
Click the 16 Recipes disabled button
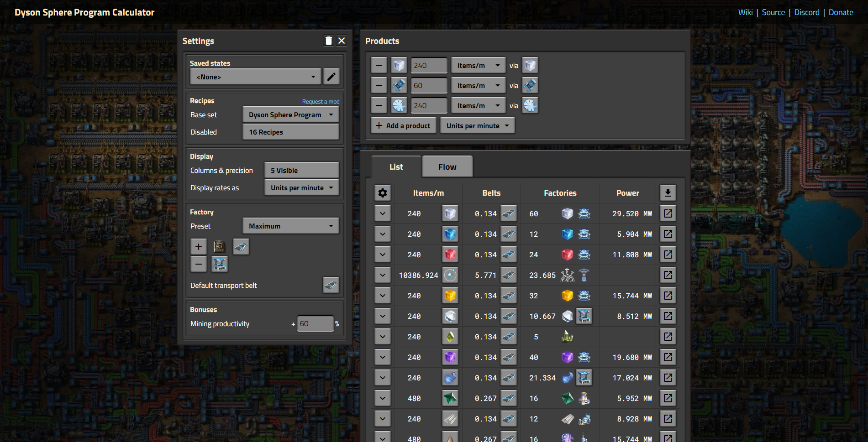[290, 132]
